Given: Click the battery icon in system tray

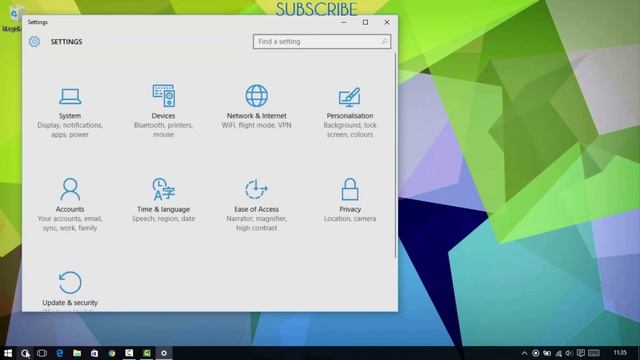Looking at the screenshot, I should [547, 353].
